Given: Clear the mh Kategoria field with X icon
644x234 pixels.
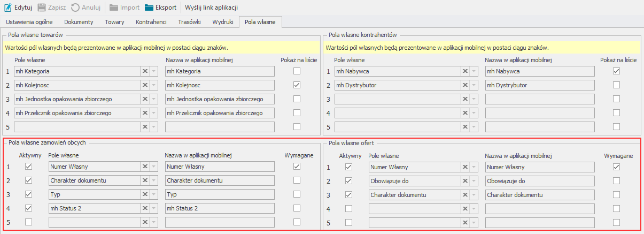Looking at the screenshot, I should coord(145,71).
